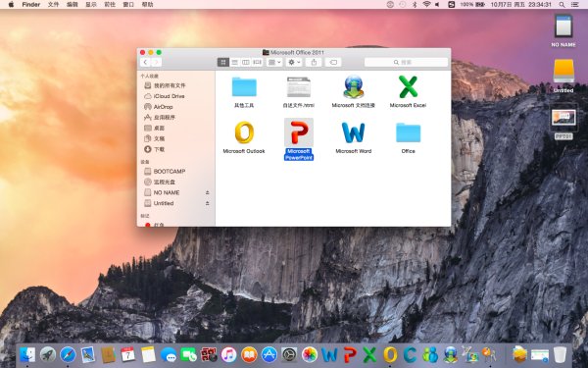Select the Microsoft Outlook app icon

244,132
